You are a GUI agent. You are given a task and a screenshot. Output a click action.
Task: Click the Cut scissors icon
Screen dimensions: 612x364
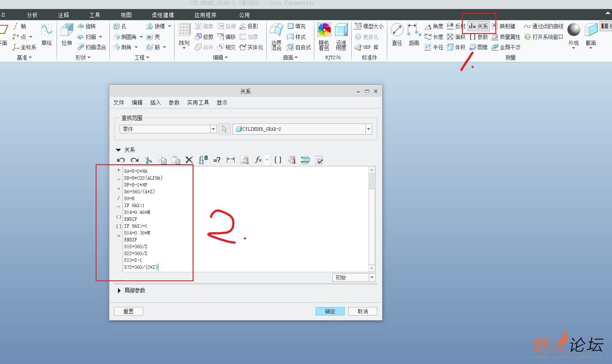coord(148,160)
